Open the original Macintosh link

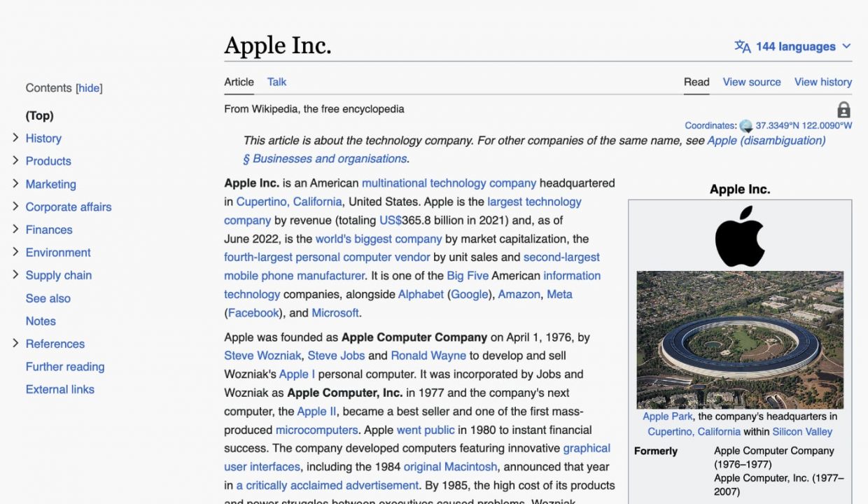[450, 467]
